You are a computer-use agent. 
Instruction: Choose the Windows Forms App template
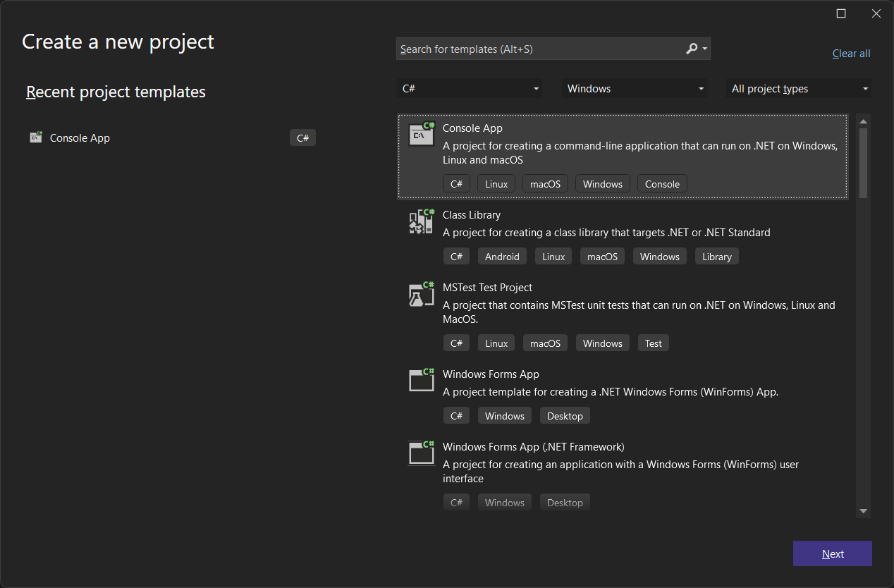pyautogui.click(x=491, y=374)
